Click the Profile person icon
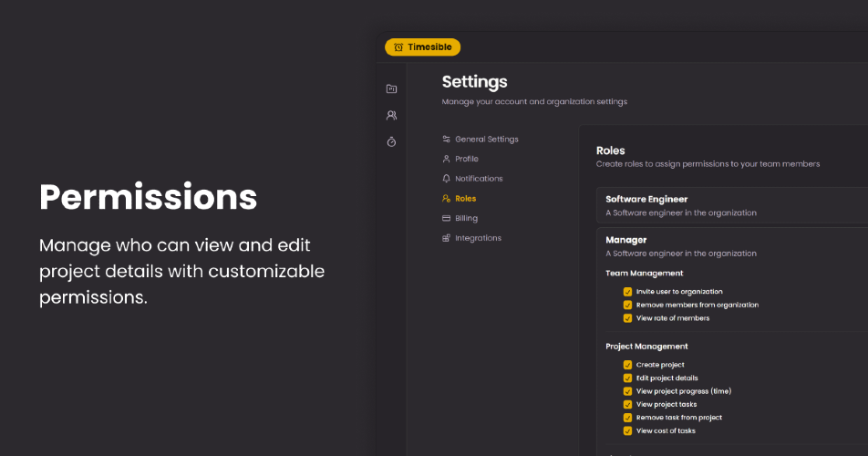The width and height of the screenshot is (868, 456). click(x=446, y=159)
